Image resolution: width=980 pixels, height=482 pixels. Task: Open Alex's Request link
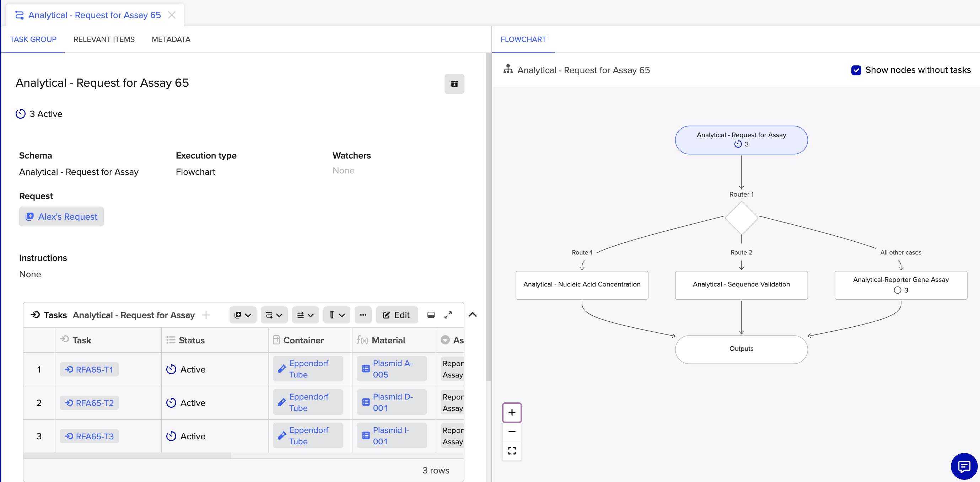(x=61, y=216)
